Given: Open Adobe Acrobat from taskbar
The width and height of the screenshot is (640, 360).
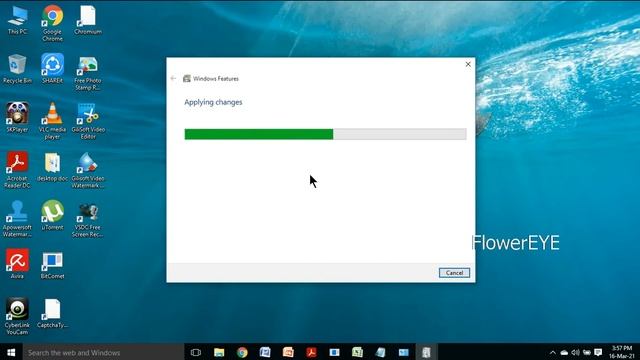Looking at the screenshot, I should [311, 352].
